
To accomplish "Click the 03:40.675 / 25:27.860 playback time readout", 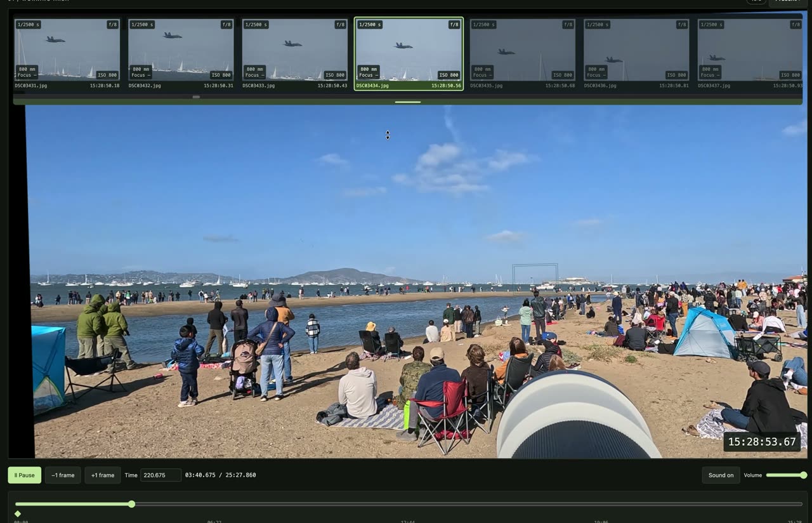I will pyautogui.click(x=221, y=475).
